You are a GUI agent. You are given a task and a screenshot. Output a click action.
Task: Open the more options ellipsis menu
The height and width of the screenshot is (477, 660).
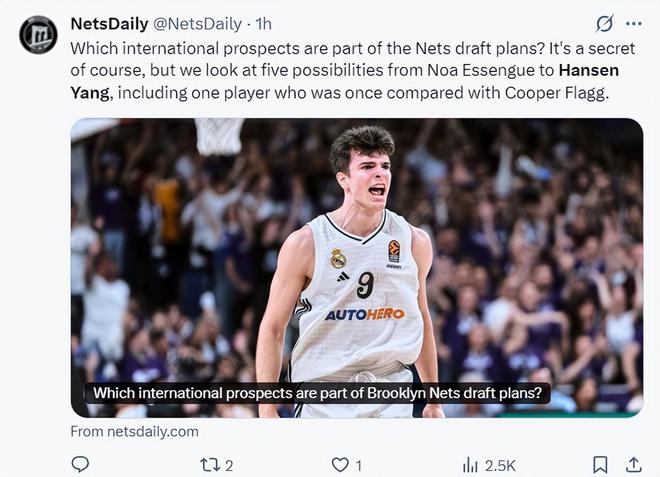(x=634, y=23)
